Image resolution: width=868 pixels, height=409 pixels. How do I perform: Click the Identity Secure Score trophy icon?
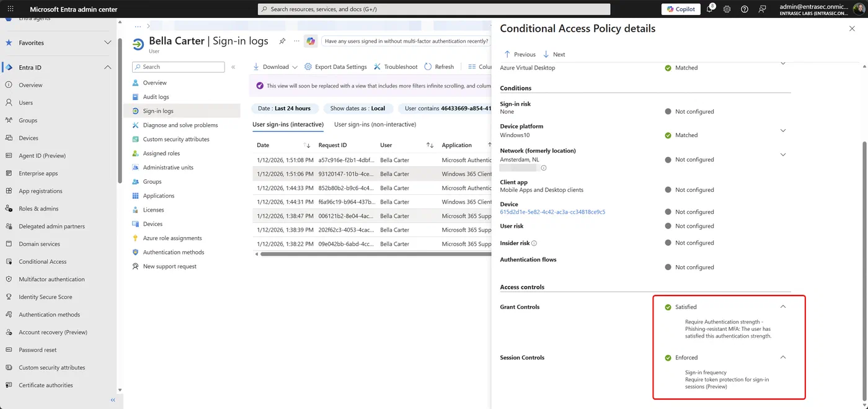9,297
